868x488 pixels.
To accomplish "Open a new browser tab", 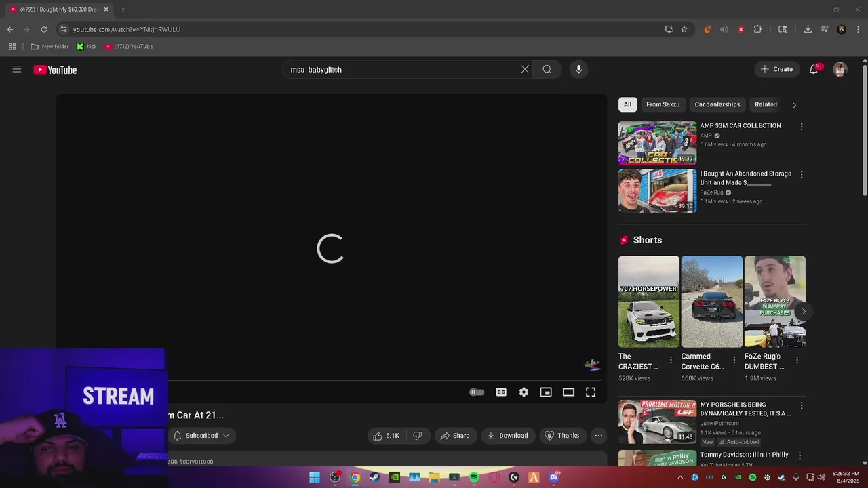I will 123,9.
